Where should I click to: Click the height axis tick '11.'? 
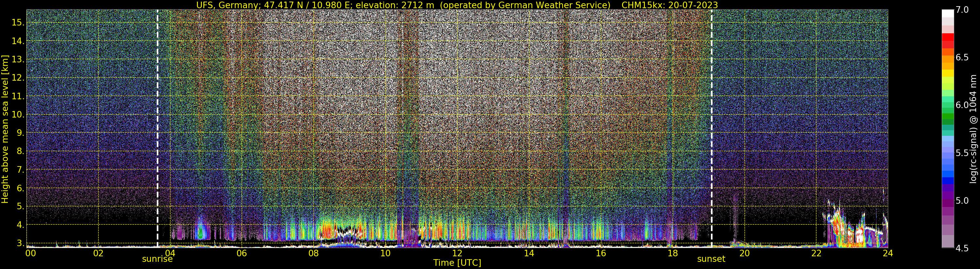pyautogui.click(x=18, y=96)
